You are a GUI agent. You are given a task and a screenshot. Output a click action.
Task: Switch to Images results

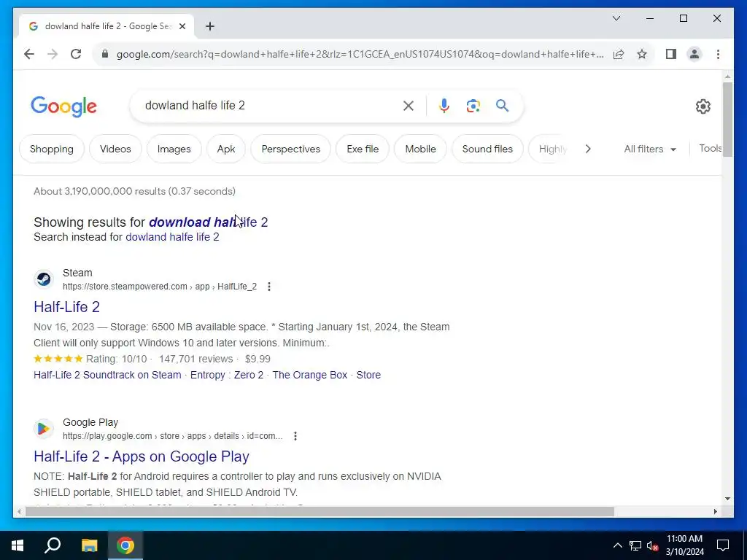(174, 149)
